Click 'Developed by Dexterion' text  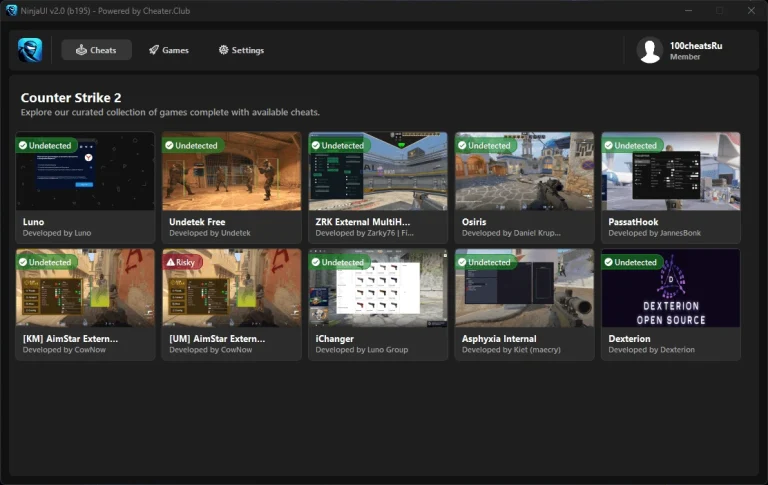point(651,350)
